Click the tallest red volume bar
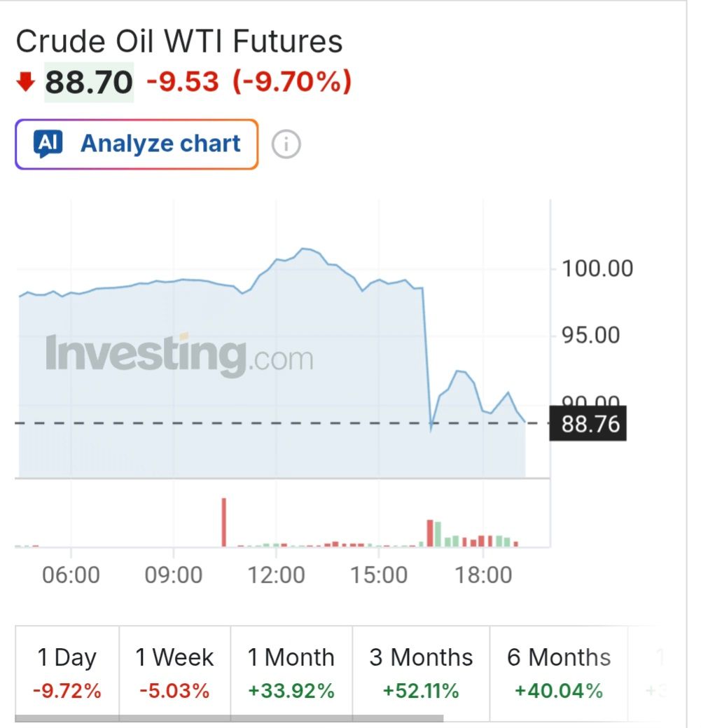 coord(224,522)
